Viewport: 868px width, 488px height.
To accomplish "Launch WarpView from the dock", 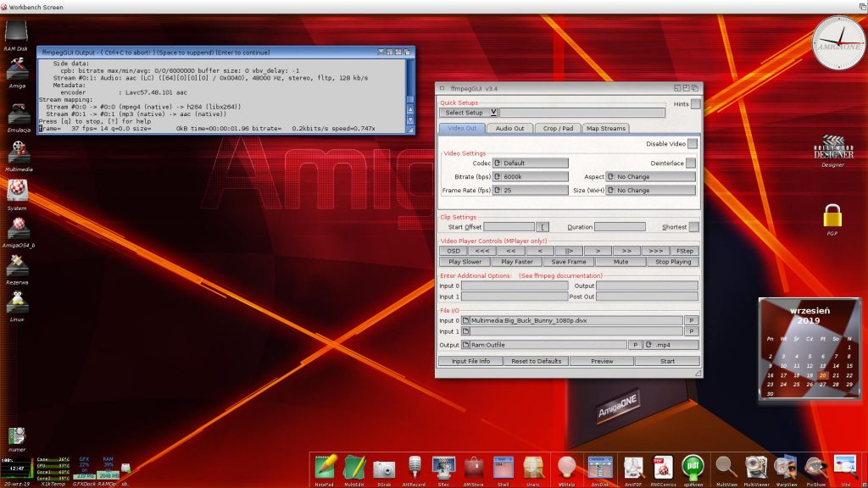I will (786, 468).
